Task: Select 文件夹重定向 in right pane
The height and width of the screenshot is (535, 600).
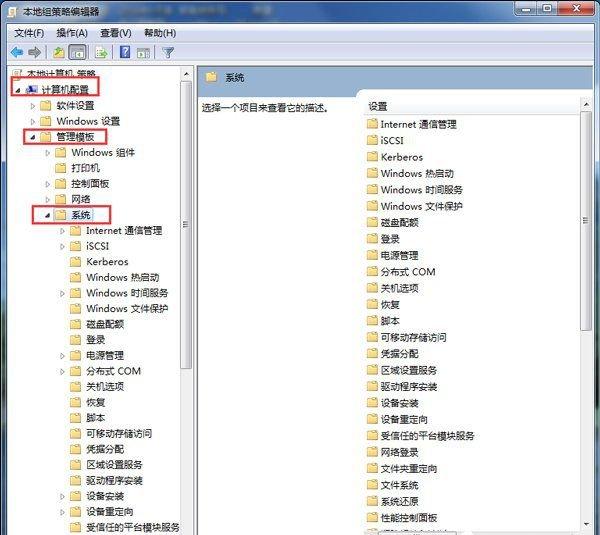Action: 409,468
